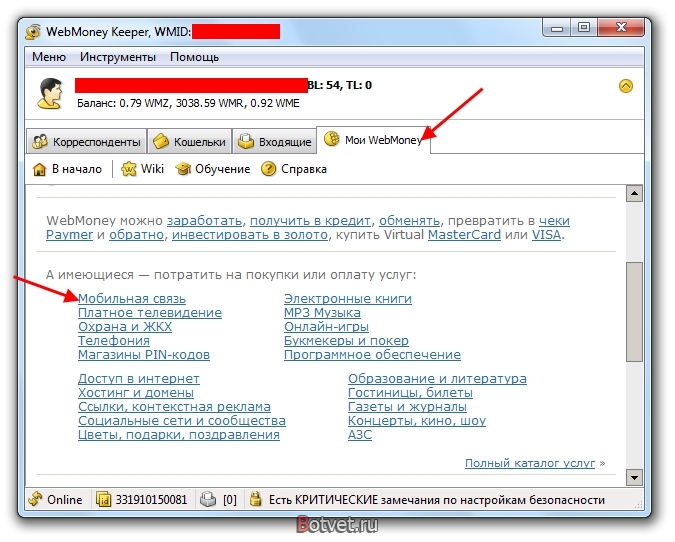The image size is (675, 542).
Task: Click the Входящие inbox icon
Action: coord(246,141)
